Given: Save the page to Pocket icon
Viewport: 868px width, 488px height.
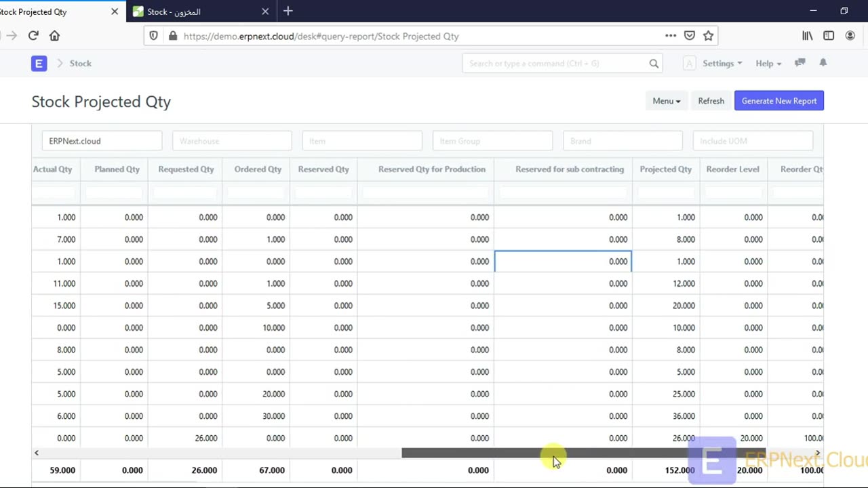Looking at the screenshot, I should (x=690, y=36).
